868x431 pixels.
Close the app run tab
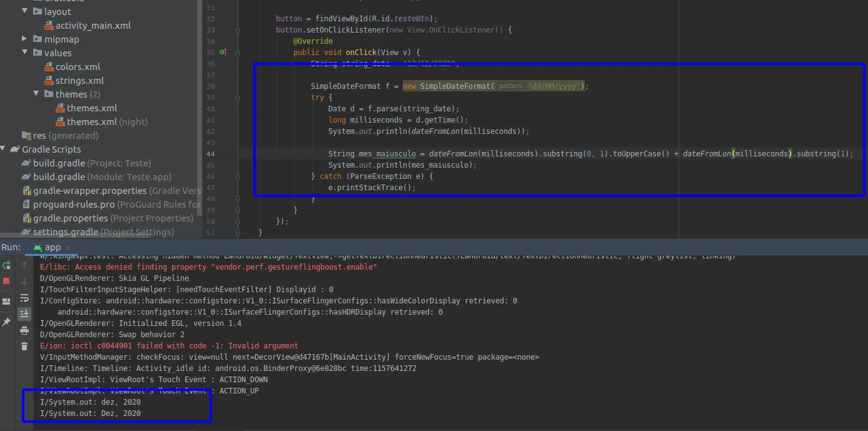point(69,248)
